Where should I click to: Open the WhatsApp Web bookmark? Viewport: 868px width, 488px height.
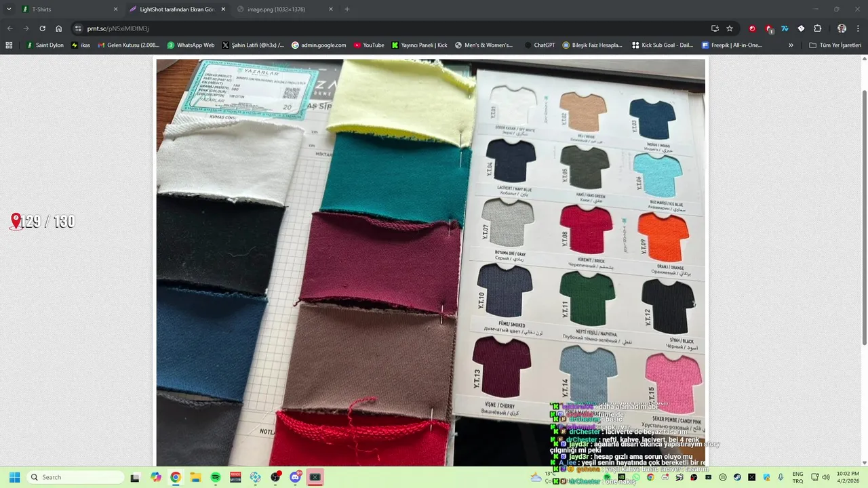click(x=191, y=45)
